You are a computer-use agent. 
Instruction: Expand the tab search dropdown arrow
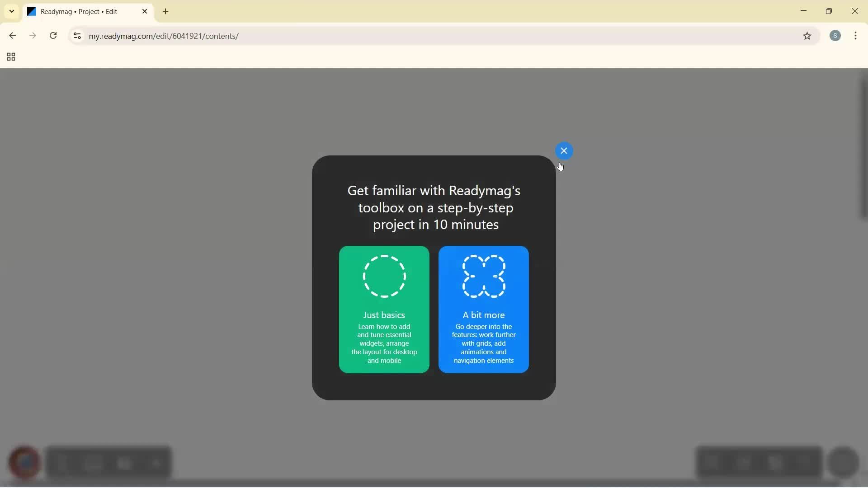click(x=12, y=11)
